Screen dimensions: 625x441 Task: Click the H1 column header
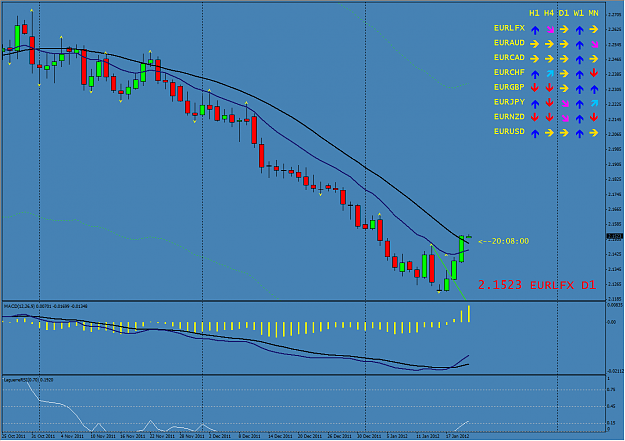point(534,13)
